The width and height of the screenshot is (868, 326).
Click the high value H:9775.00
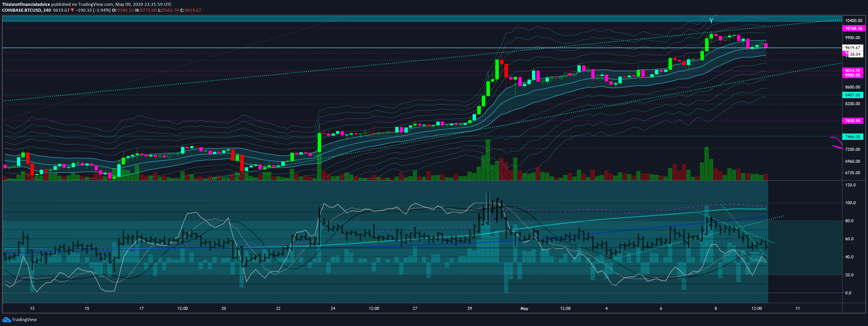(146, 10)
